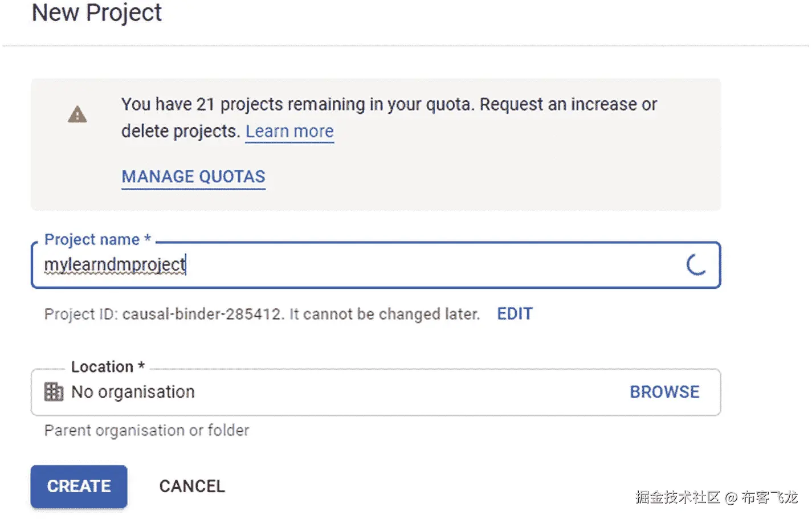Click the typed text mylearndmproject
The image size is (812, 519).
(115, 265)
